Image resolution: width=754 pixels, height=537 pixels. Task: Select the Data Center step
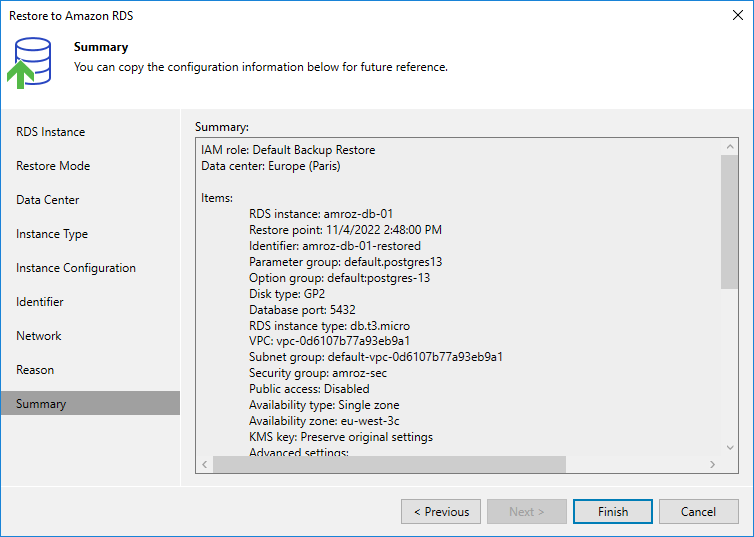(x=48, y=200)
